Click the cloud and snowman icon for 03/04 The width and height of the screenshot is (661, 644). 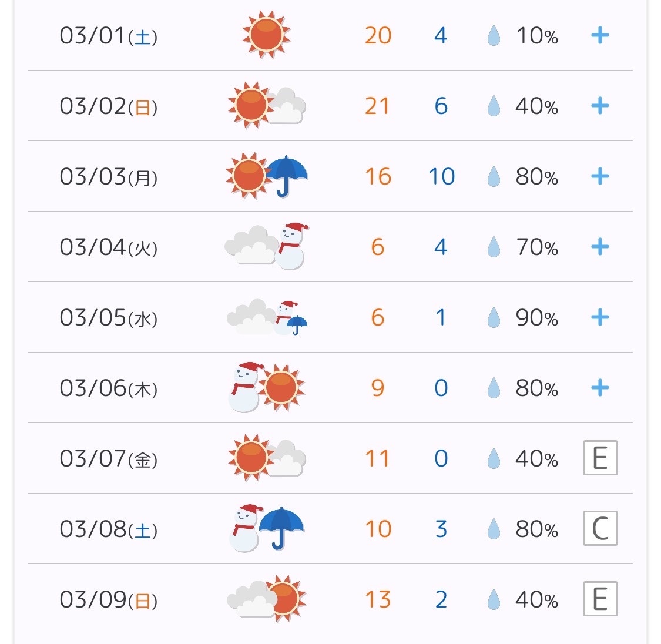[267, 246]
